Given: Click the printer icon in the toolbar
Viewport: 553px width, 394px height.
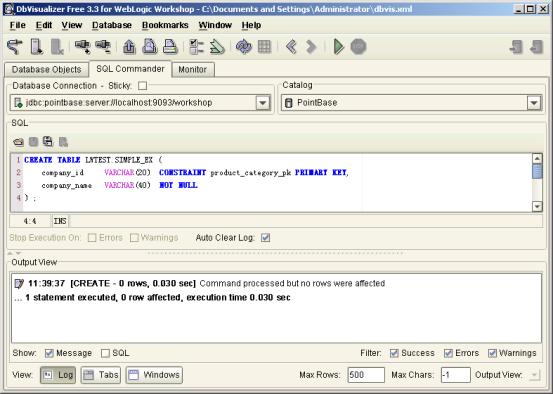Looking at the screenshot, I should pos(170,46).
